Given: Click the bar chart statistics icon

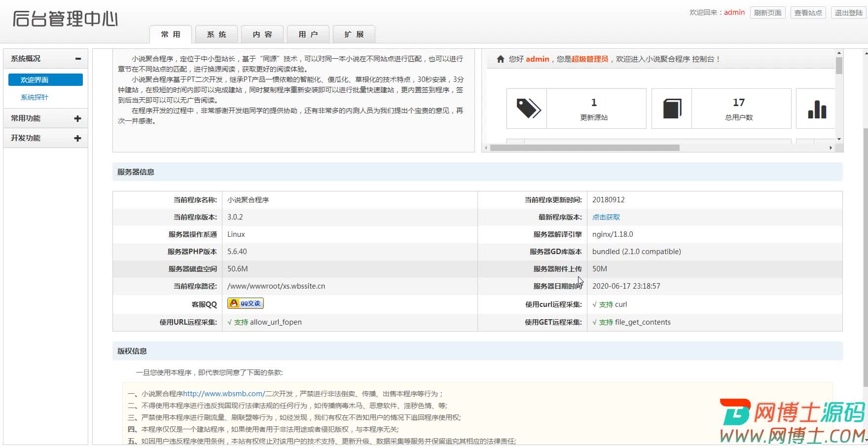Looking at the screenshot, I should click(x=817, y=109).
